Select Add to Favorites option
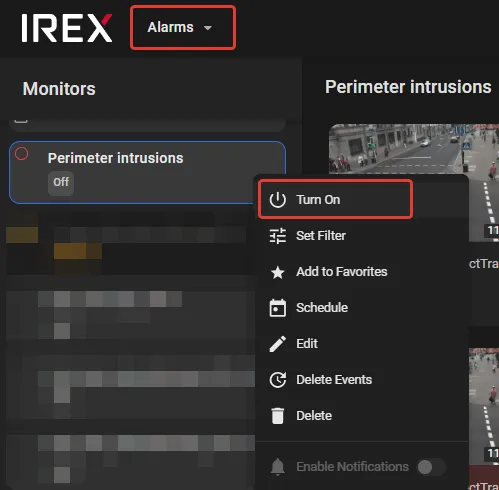This screenshot has height=490, width=499. click(362, 272)
